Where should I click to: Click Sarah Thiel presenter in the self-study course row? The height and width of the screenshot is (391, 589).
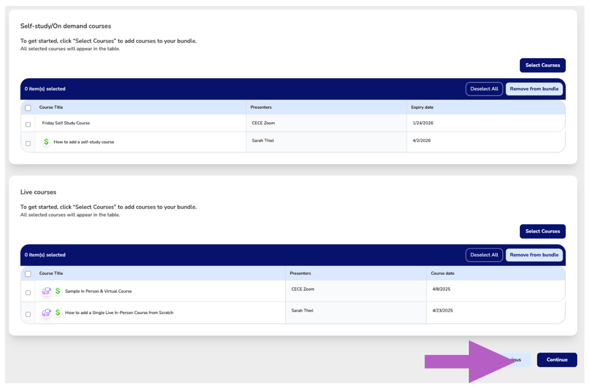(263, 140)
